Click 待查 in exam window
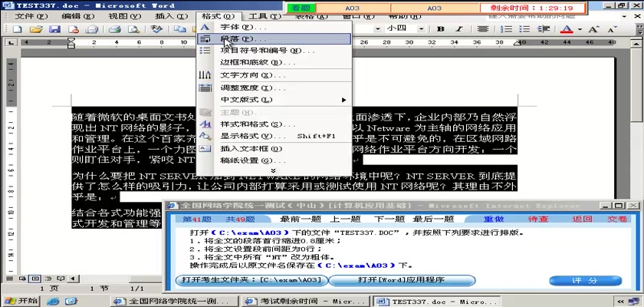This screenshot has height=307, width=644. (538, 219)
